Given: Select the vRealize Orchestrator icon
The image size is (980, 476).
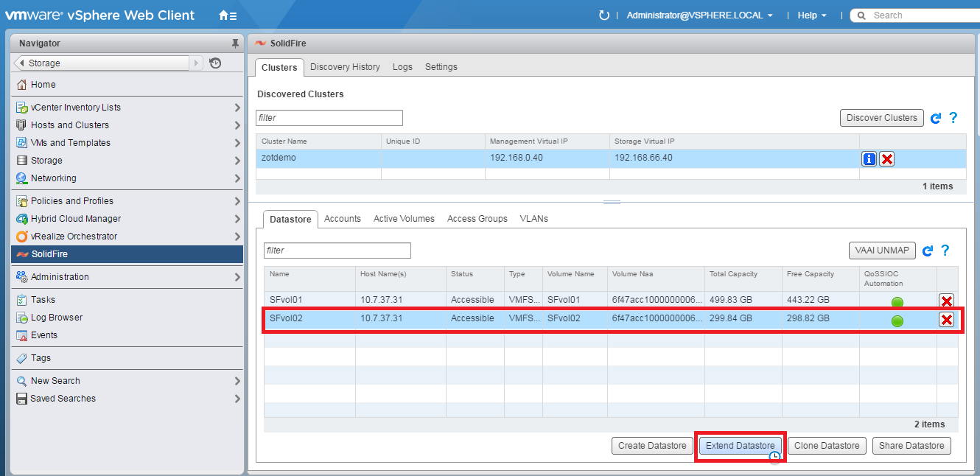Looking at the screenshot, I should (x=22, y=237).
